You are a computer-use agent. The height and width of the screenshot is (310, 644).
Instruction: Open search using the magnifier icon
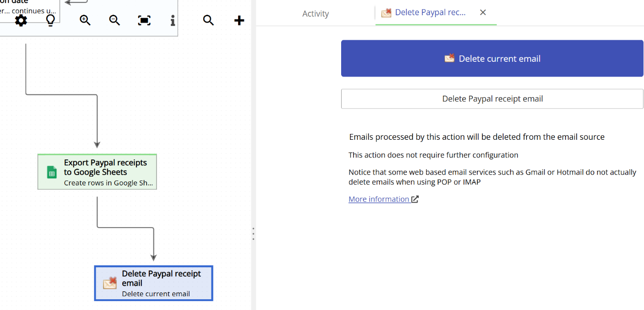[x=208, y=20]
